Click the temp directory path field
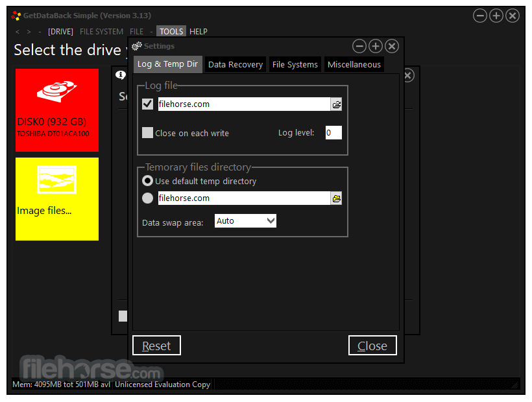 pyautogui.click(x=244, y=198)
